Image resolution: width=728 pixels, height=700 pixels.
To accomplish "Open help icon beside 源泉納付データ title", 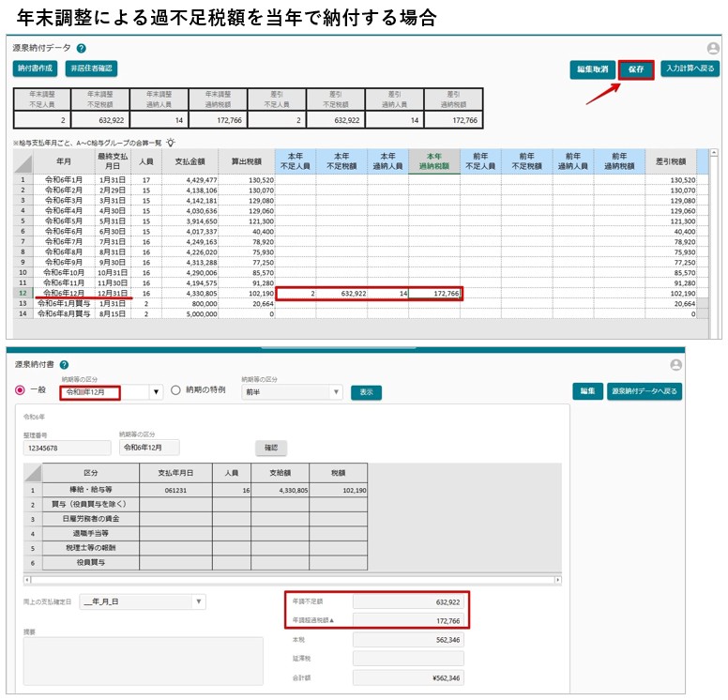I will click(x=82, y=48).
